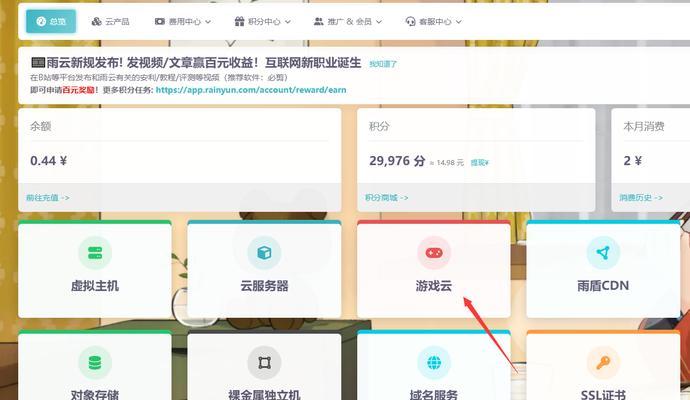Click the red 百元奖励 text
This screenshot has width=690, height=400.
(78, 90)
